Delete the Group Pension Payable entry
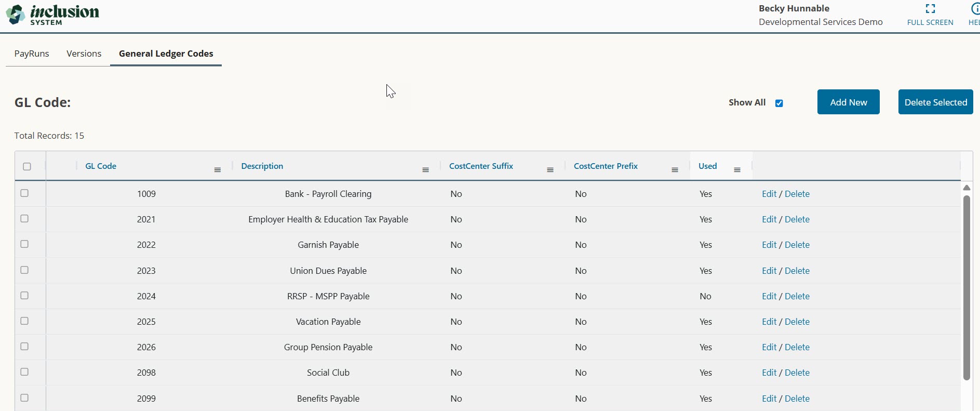Image resolution: width=980 pixels, height=411 pixels. (x=797, y=347)
